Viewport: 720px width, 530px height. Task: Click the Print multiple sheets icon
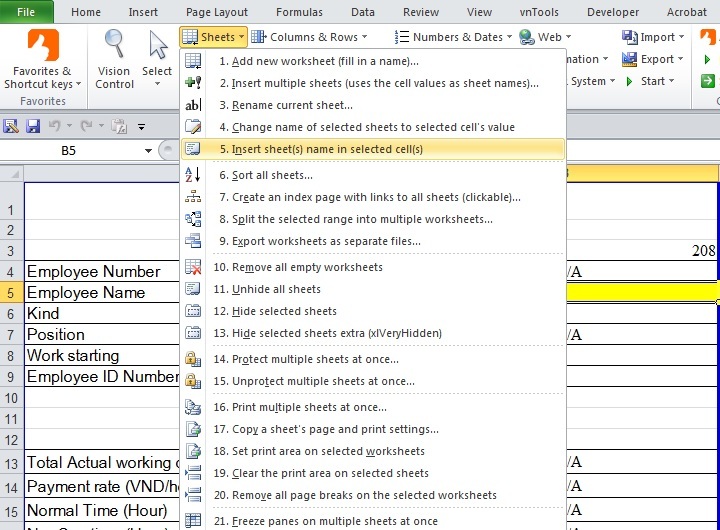193,407
